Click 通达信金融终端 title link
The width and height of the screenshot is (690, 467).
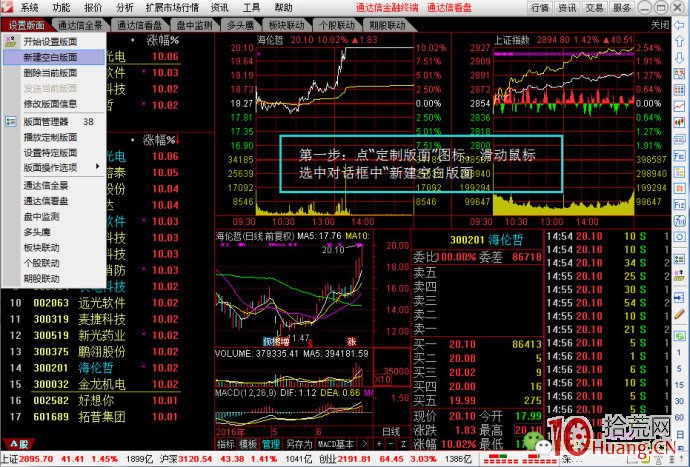pos(387,7)
